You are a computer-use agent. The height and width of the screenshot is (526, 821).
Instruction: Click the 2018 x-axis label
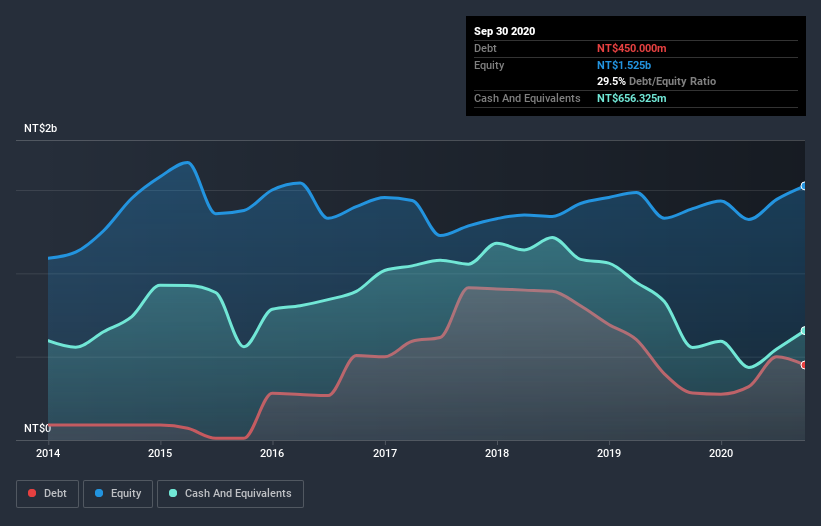coord(497,453)
